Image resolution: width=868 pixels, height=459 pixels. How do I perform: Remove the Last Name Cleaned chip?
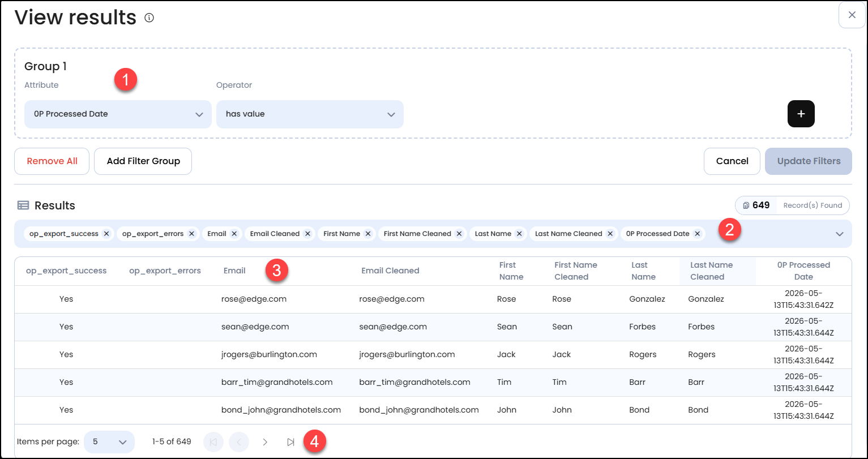[x=610, y=234]
